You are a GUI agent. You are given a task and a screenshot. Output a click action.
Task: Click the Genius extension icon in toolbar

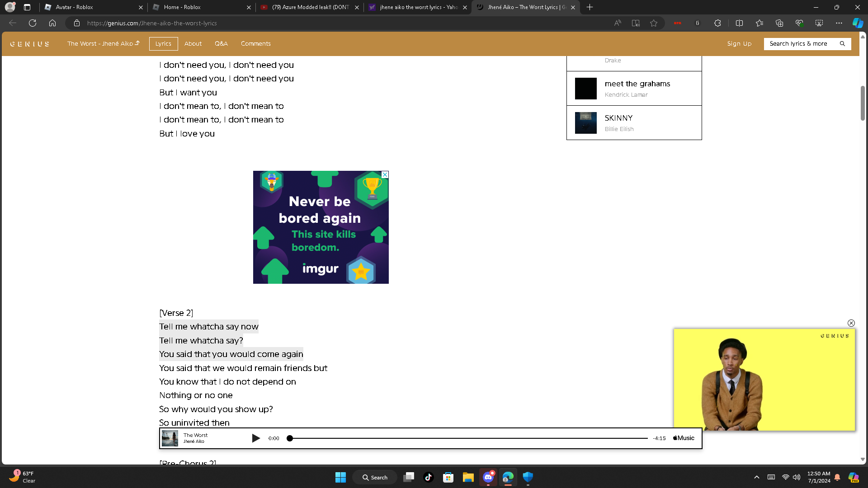click(698, 23)
